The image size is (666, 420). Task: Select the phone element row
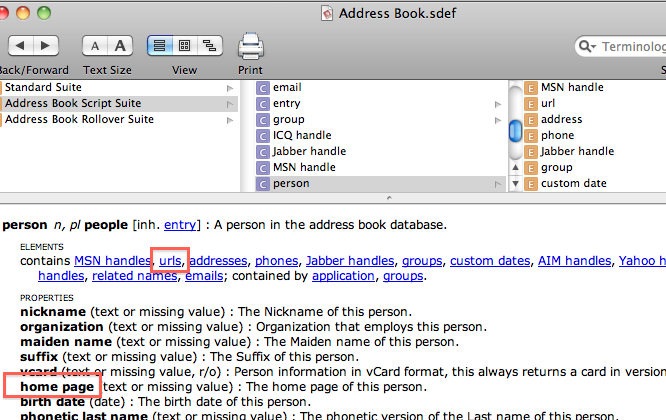tap(595, 135)
